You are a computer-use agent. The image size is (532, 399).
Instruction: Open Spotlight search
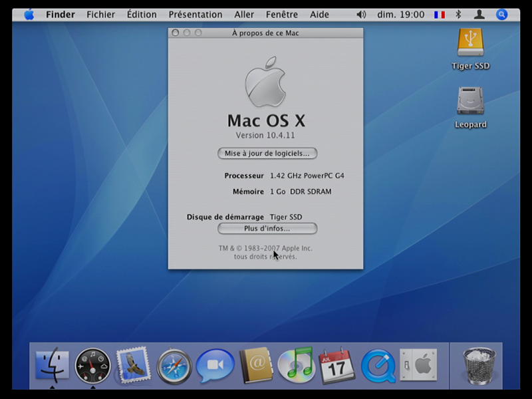(502, 15)
